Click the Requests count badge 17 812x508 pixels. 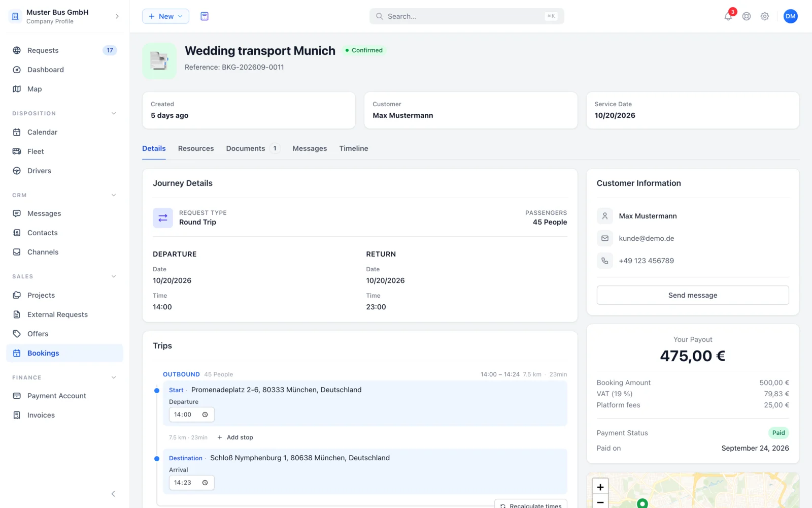pyautogui.click(x=110, y=50)
